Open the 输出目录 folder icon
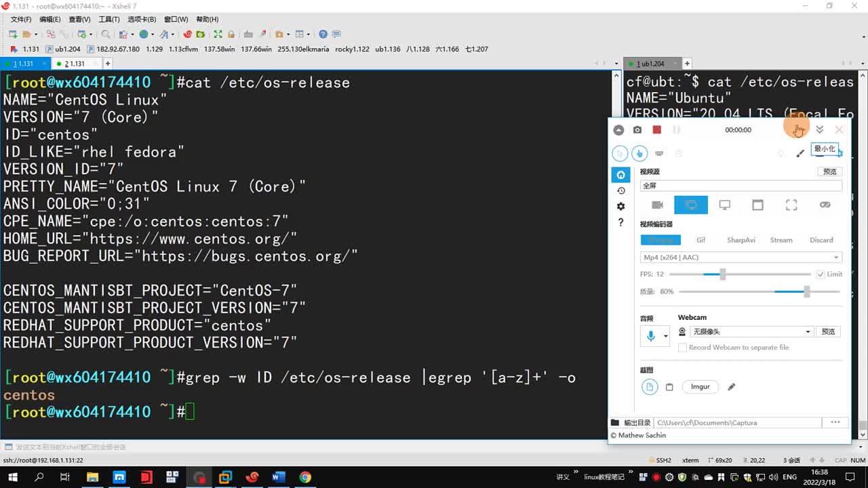The image size is (868, 488). coord(615,422)
